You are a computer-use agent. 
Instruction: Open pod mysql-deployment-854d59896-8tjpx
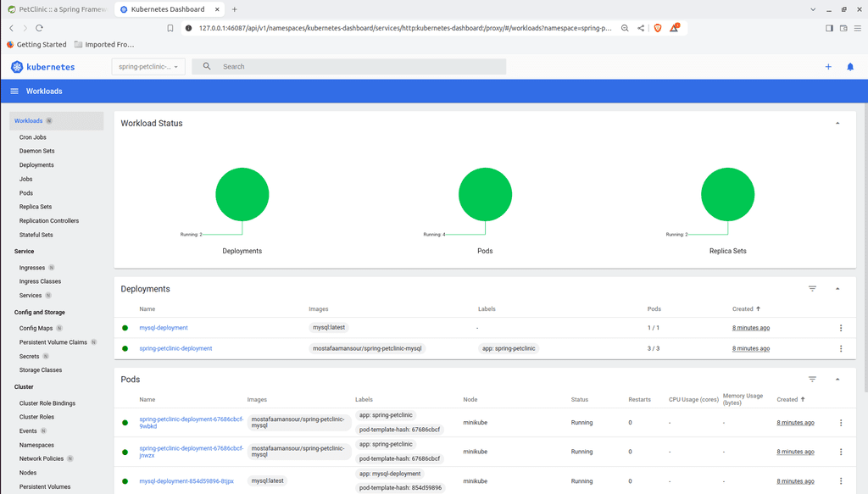coord(186,481)
